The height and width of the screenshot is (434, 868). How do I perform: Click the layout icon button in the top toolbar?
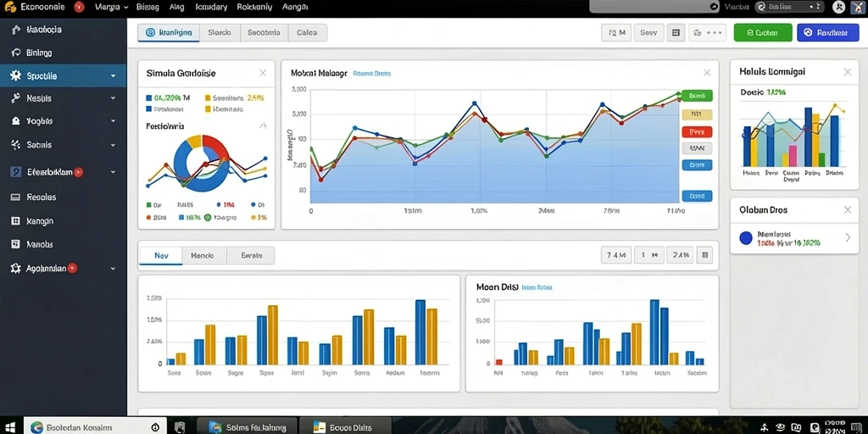pyautogui.click(x=676, y=33)
